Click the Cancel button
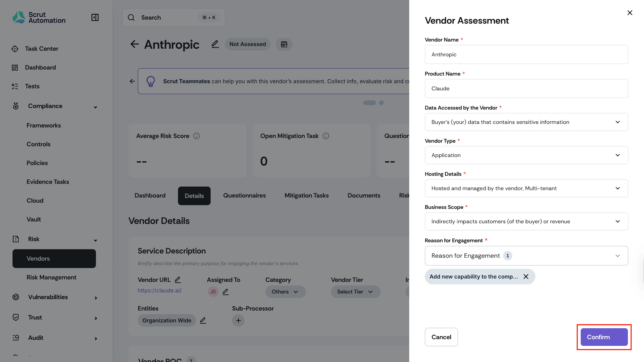The width and height of the screenshot is (644, 362). coord(441,337)
